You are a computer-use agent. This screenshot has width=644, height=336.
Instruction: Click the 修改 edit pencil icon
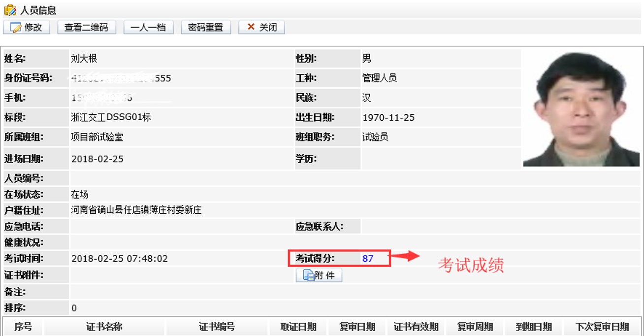click(16, 28)
